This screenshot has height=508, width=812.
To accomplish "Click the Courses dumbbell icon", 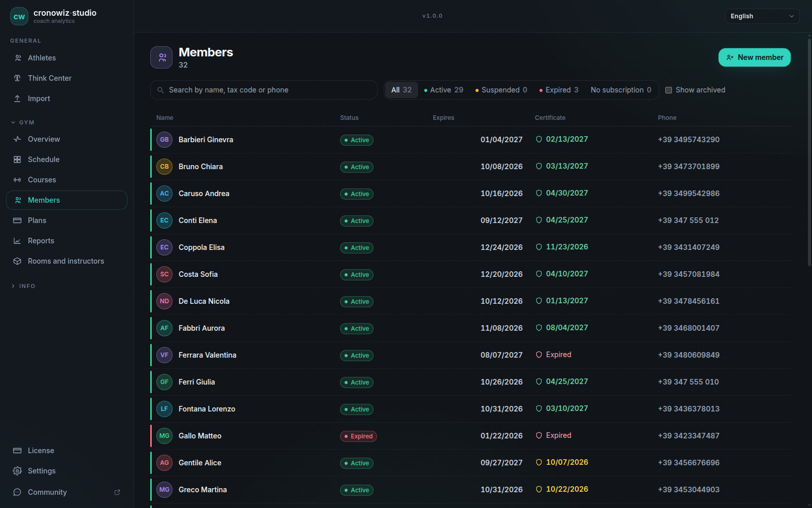I will coord(17,180).
